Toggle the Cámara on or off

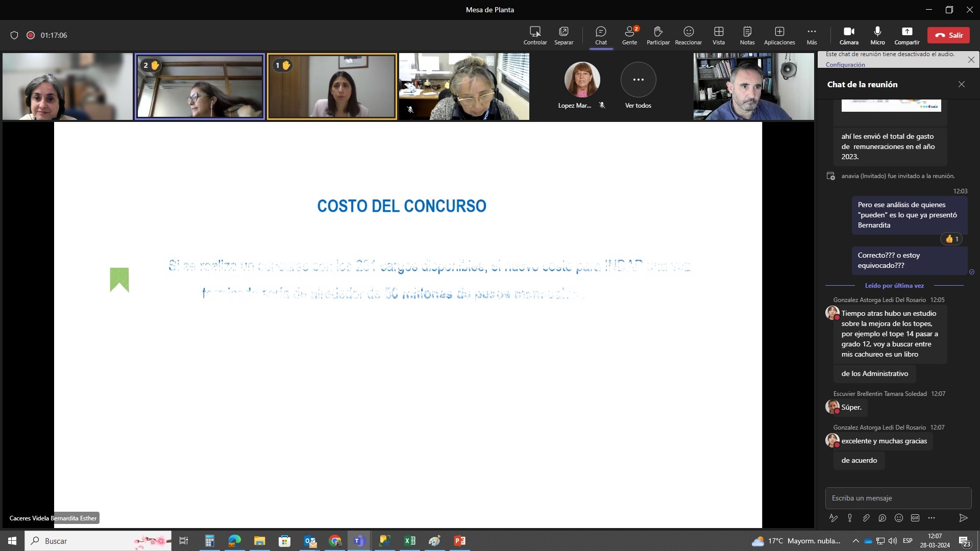(849, 35)
